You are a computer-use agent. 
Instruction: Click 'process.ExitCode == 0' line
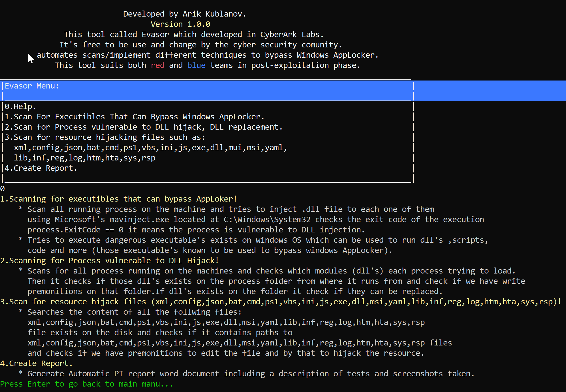point(196,230)
